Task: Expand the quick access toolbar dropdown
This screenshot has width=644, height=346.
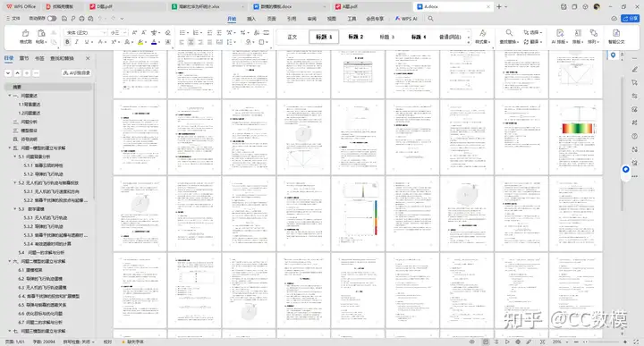Action: pyautogui.click(x=122, y=19)
